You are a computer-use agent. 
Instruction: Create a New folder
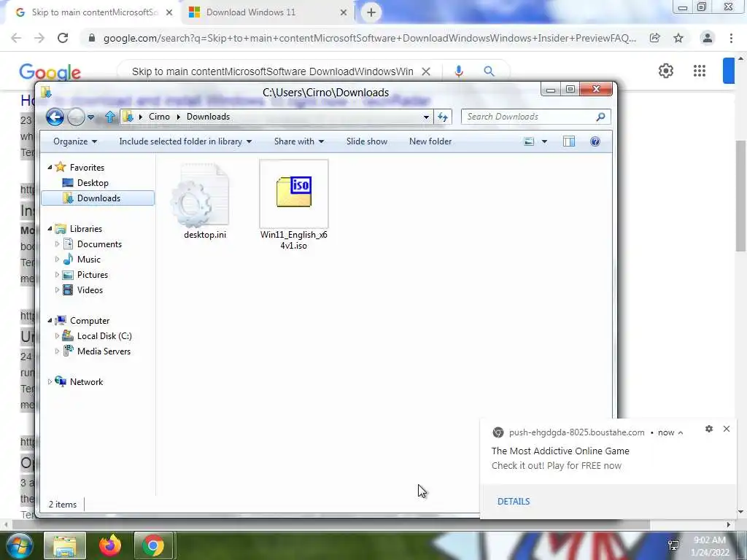[x=430, y=141]
